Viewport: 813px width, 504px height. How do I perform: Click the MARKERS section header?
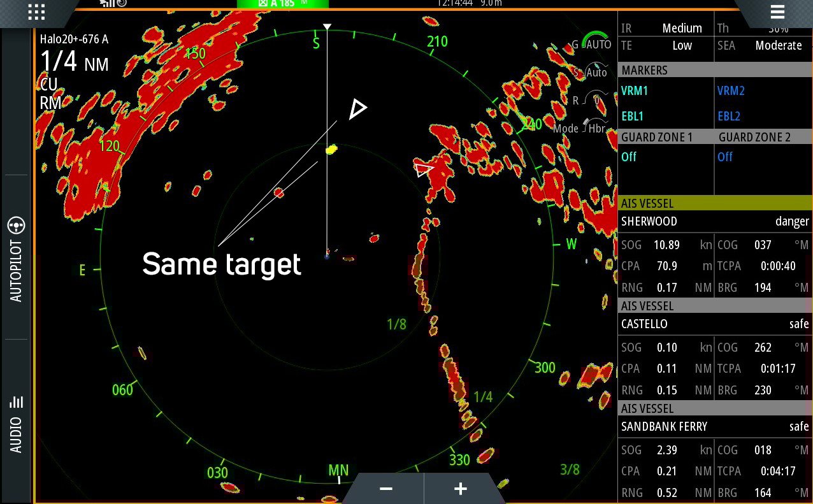coord(716,70)
